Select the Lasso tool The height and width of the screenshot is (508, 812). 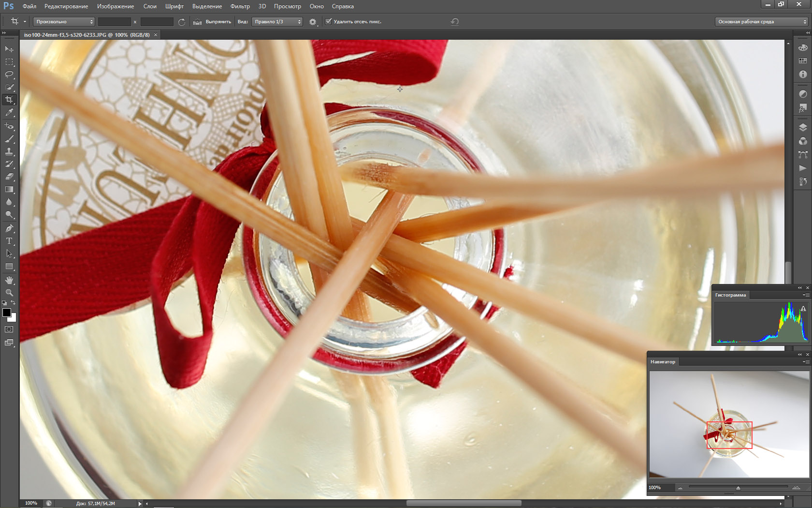click(x=9, y=75)
